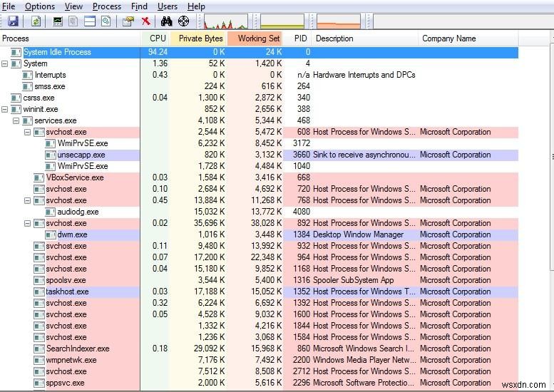Click the unsecapp.exe process icon
554x392 pixels.
tap(51, 155)
